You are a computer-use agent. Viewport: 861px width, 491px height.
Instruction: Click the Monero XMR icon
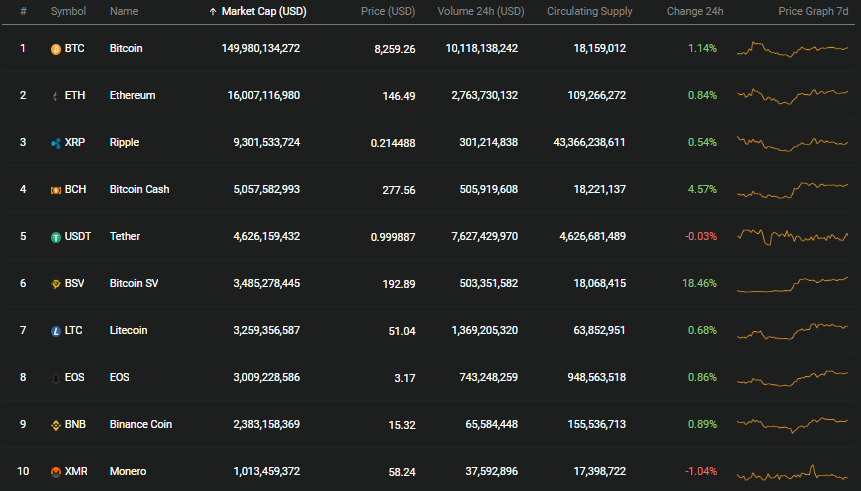pos(55,472)
